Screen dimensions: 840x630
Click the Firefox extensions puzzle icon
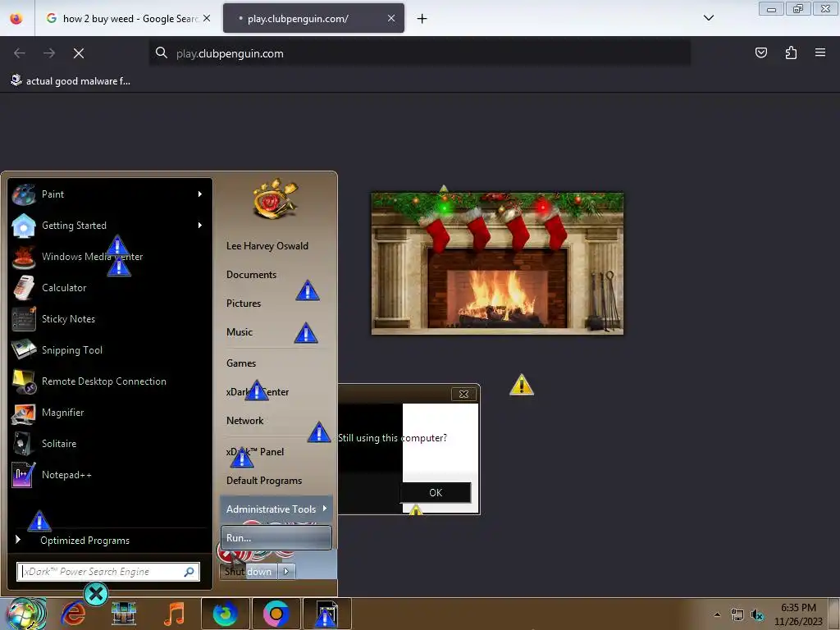(791, 52)
